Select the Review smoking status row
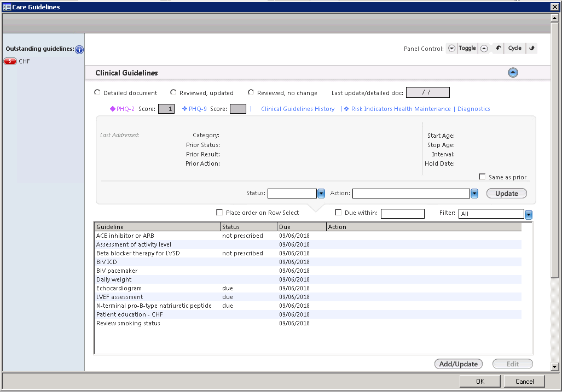Viewport: 562px width, 392px height. point(308,323)
